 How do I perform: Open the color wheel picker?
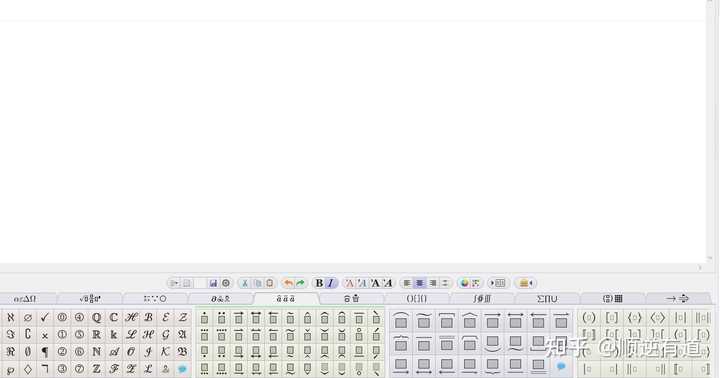coord(464,283)
